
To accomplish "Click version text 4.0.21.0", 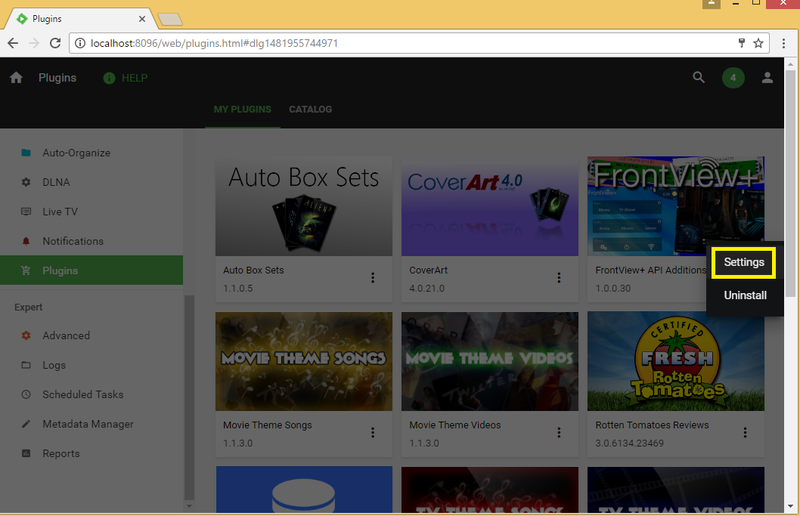I will point(427,288).
